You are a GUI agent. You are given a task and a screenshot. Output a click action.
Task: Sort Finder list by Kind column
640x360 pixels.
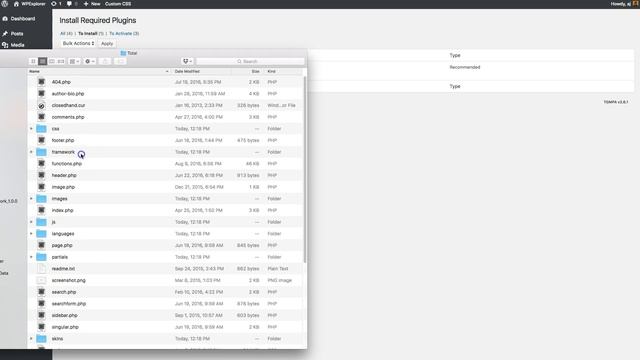(x=283, y=71)
